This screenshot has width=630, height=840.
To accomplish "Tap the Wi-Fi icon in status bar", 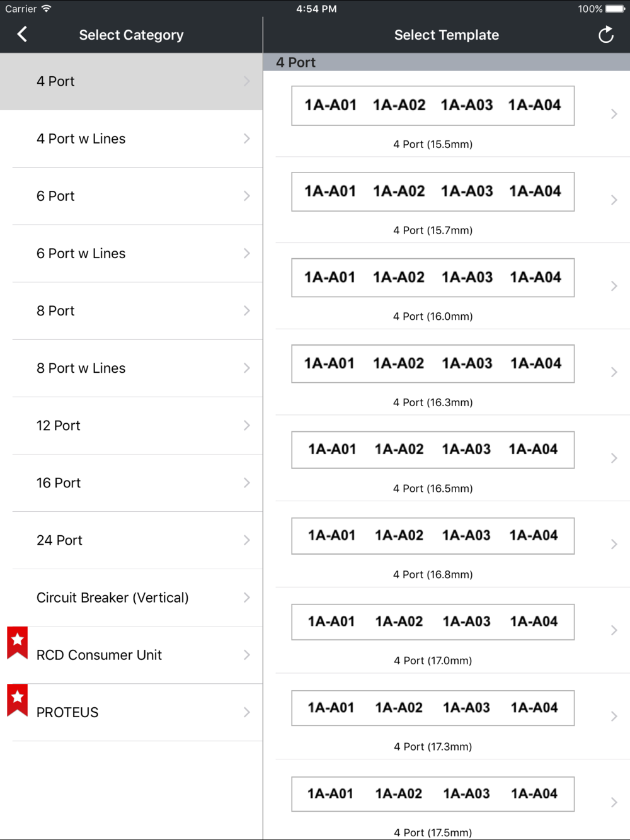I will click(47, 9).
